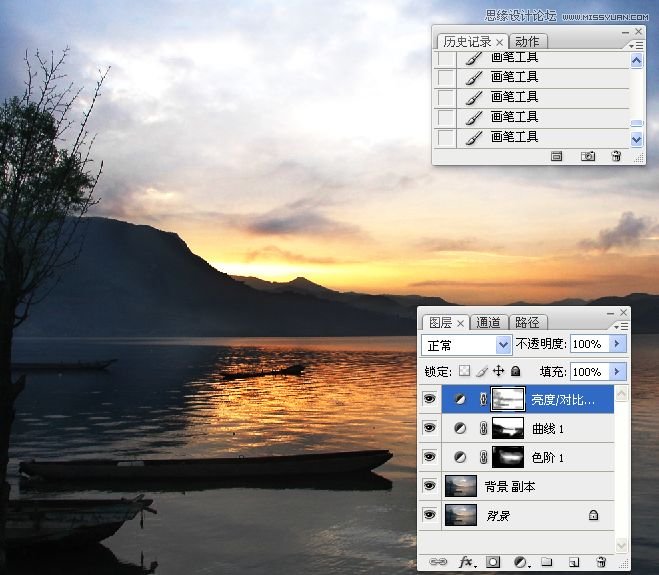Hide the 亮度/对比 layer eye
Viewport: 659px width, 575px height.
point(430,399)
